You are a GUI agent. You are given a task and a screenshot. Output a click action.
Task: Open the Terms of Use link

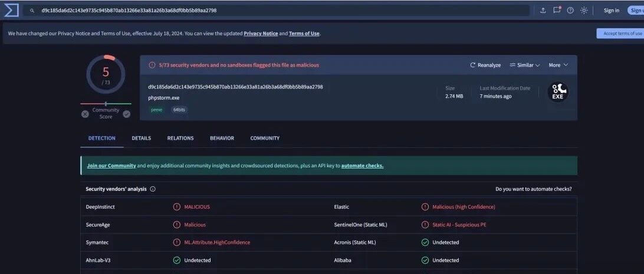pyautogui.click(x=304, y=34)
